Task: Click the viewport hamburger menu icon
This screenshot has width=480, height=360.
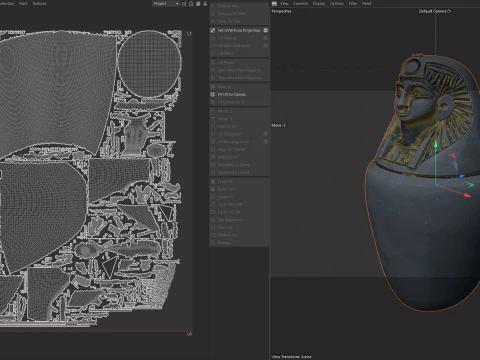Action: [x=274, y=4]
